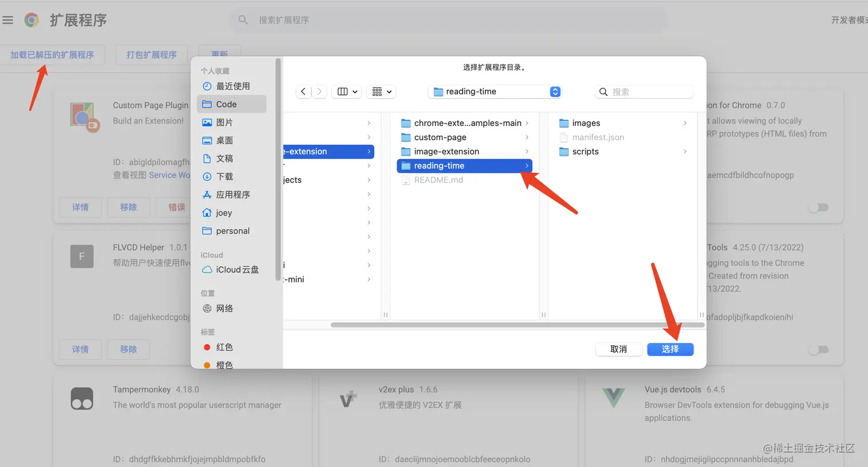The width and height of the screenshot is (868, 467).
Task: Click FLVCD Helper extension icon
Action: pyautogui.click(x=82, y=256)
